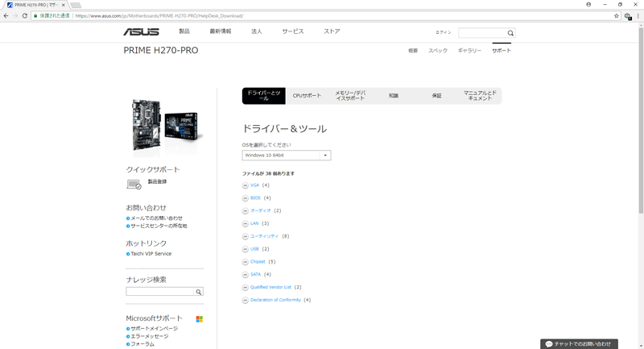Open a new browser tab

click(76, 5)
